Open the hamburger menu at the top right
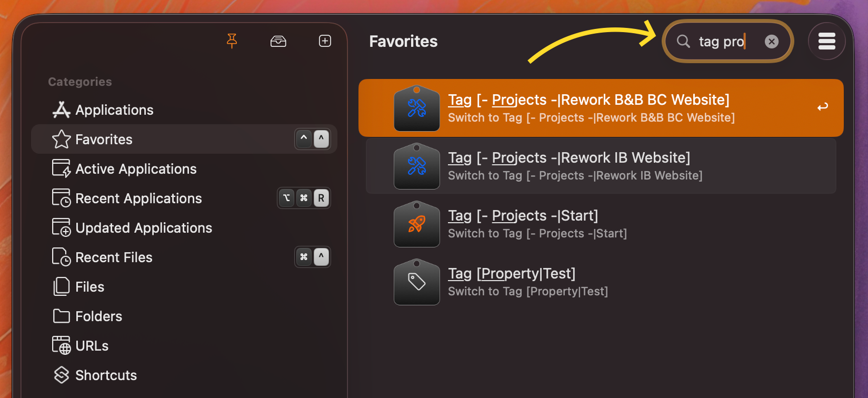The image size is (868, 398). [x=827, y=41]
